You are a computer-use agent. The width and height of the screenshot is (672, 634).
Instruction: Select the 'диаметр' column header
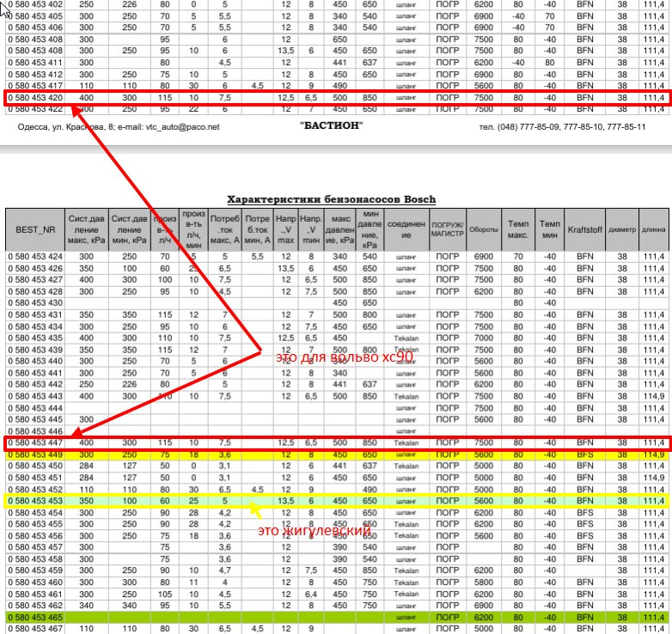click(622, 229)
